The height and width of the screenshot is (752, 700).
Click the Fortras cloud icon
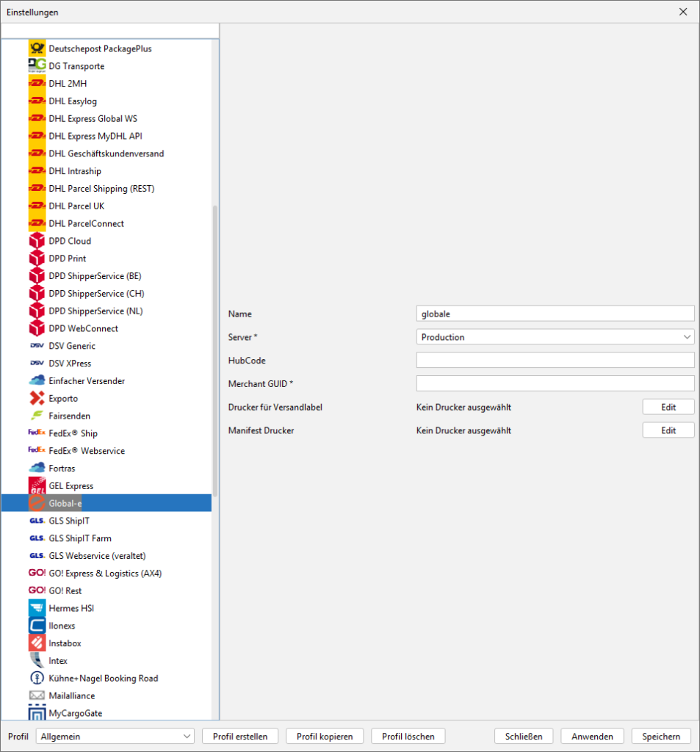(x=37, y=468)
